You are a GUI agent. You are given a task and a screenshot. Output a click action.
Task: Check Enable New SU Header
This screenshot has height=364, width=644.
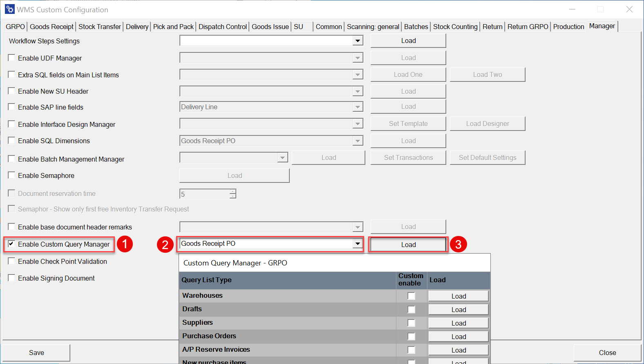12,91
